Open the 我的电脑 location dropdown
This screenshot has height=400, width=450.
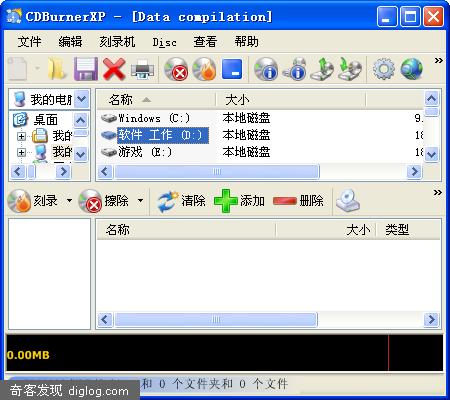82,99
